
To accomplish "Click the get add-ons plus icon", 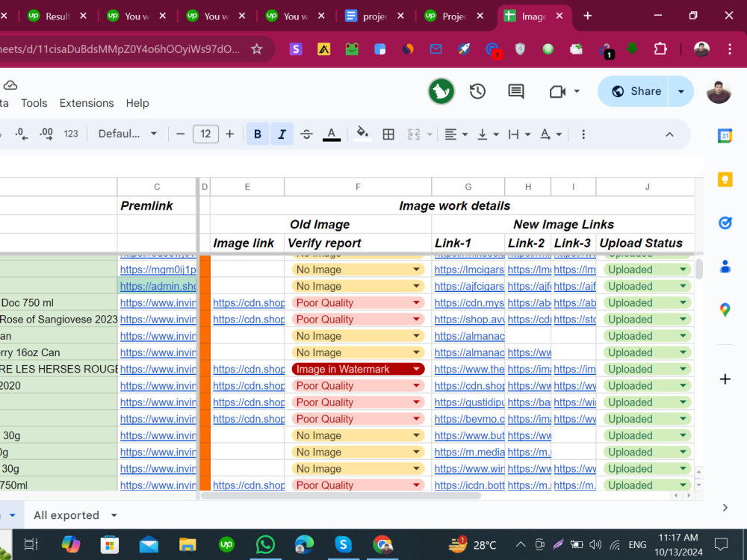I will click(725, 379).
